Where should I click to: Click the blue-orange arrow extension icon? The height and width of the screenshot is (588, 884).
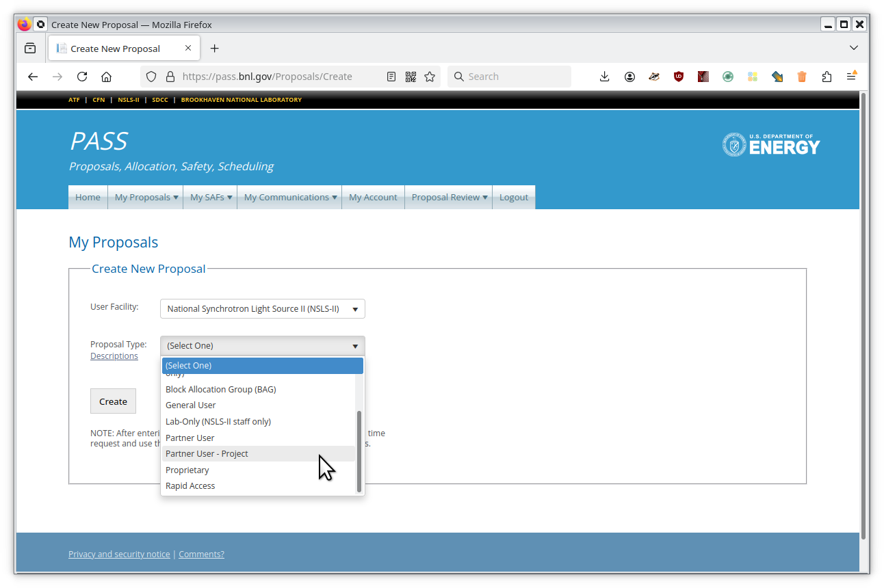tap(777, 77)
